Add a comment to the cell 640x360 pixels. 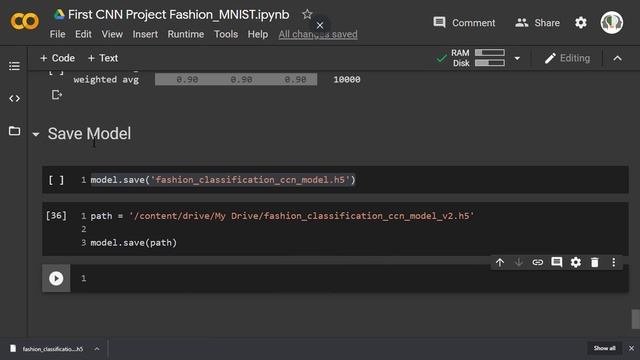556,262
